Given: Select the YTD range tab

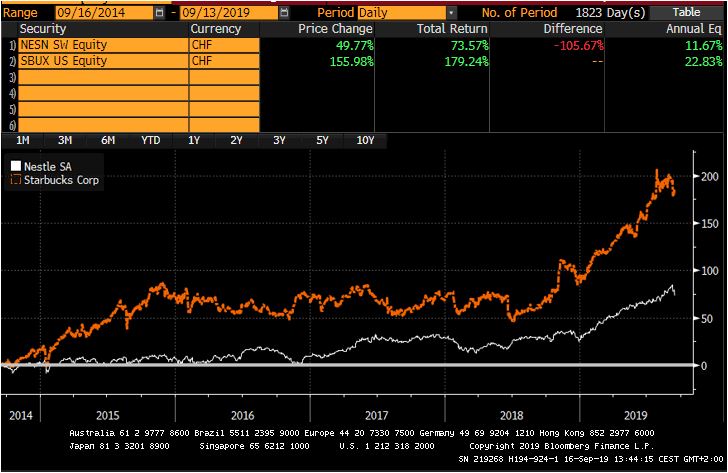Looking at the screenshot, I should click(150, 141).
